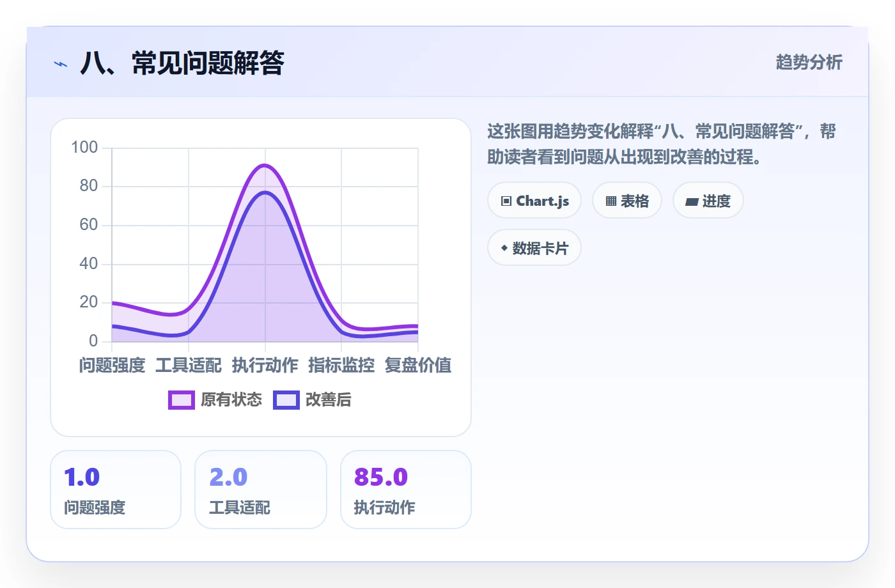Click the 改善后 legend label
The width and height of the screenshot is (895, 588).
click(329, 400)
